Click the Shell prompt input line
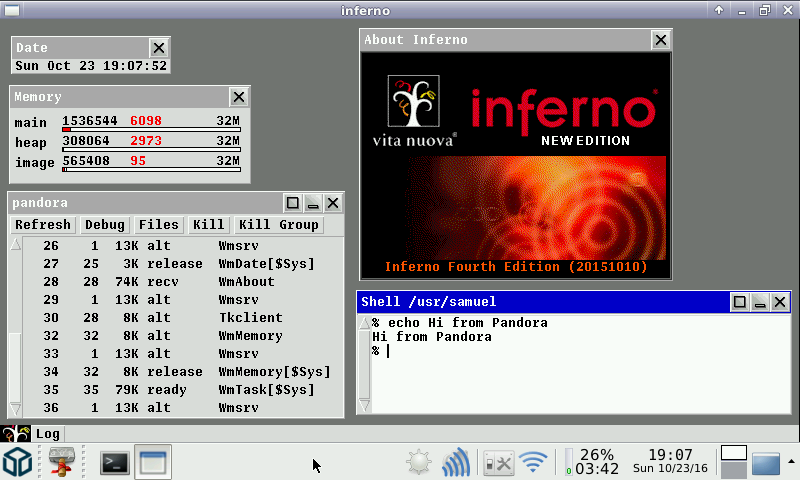Viewport: 800px width, 480px height. pyautogui.click(x=580, y=351)
